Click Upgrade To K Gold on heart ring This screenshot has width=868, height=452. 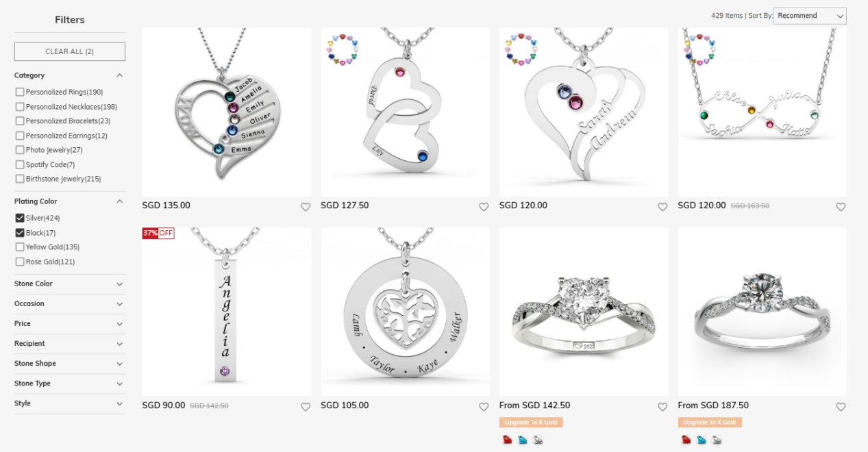[x=531, y=423]
